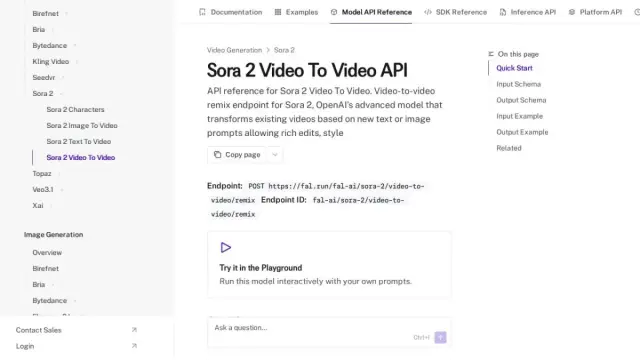640x360 pixels.
Task: Expand the Xai sidebar item
Action: (38, 205)
